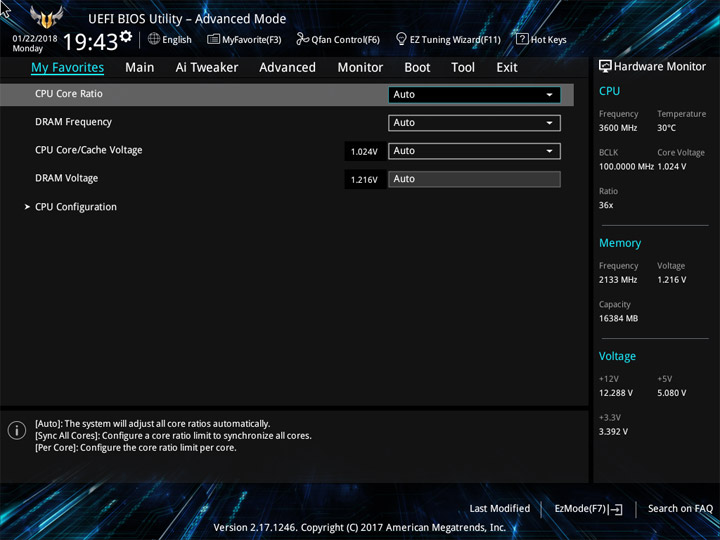The height and width of the screenshot is (540, 720).
Task: Click the EzMode exit arrow icon
Action: pyautogui.click(x=617, y=509)
